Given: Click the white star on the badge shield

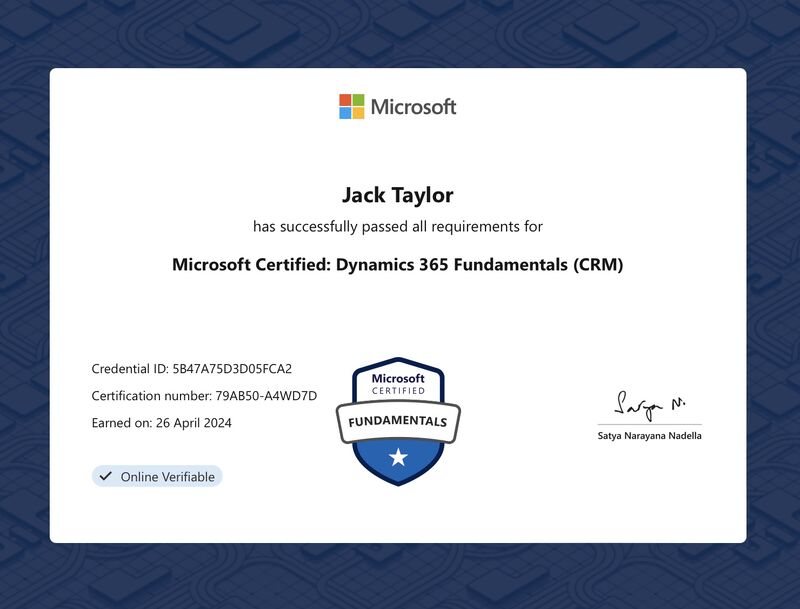Looking at the screenshot, I should pos(399,458).
